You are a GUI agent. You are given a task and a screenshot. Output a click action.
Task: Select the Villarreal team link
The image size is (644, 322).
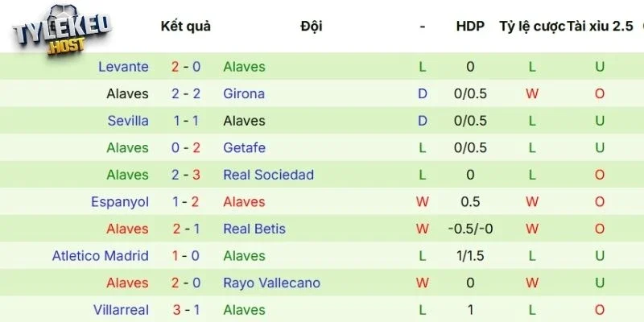(122, 310)
